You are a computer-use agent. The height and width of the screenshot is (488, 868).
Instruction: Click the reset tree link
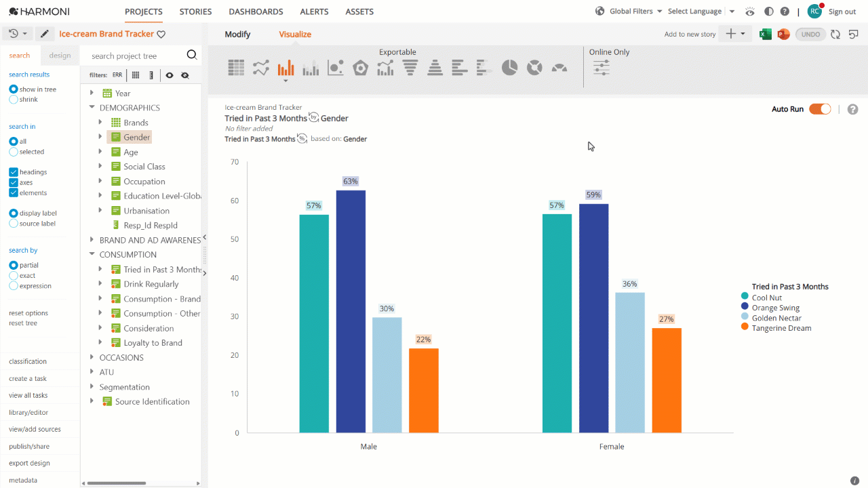pos(23,323)
